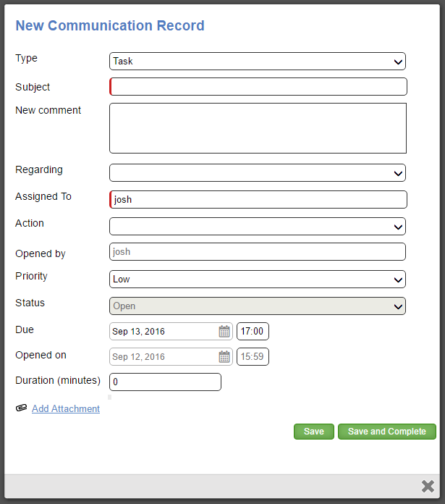This screenshot has height=504, width=445.
Task: Click the Save and Complete button
Action: (x=386, y=432)
